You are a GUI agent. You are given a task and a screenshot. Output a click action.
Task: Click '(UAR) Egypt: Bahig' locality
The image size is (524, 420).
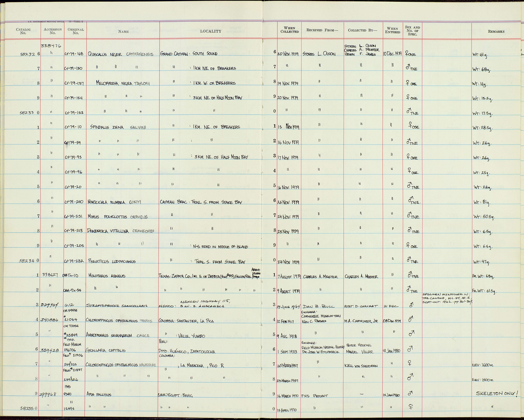coord(175,396)
